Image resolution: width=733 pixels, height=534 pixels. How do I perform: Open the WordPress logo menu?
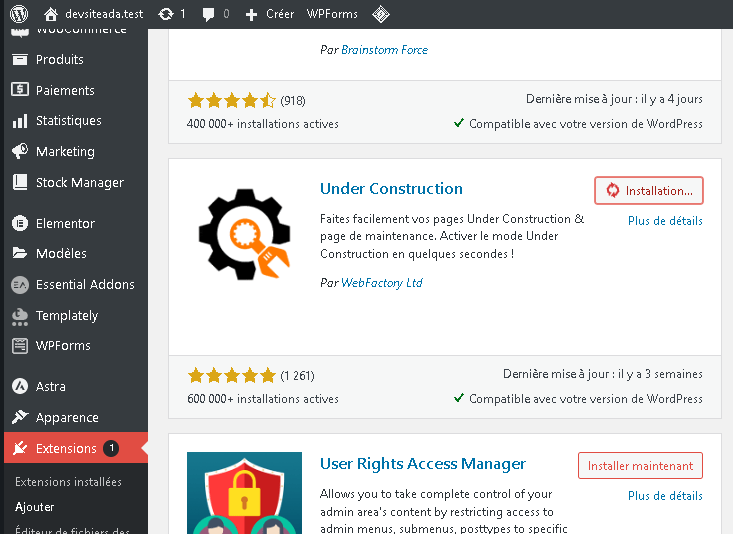pos(19,14)
